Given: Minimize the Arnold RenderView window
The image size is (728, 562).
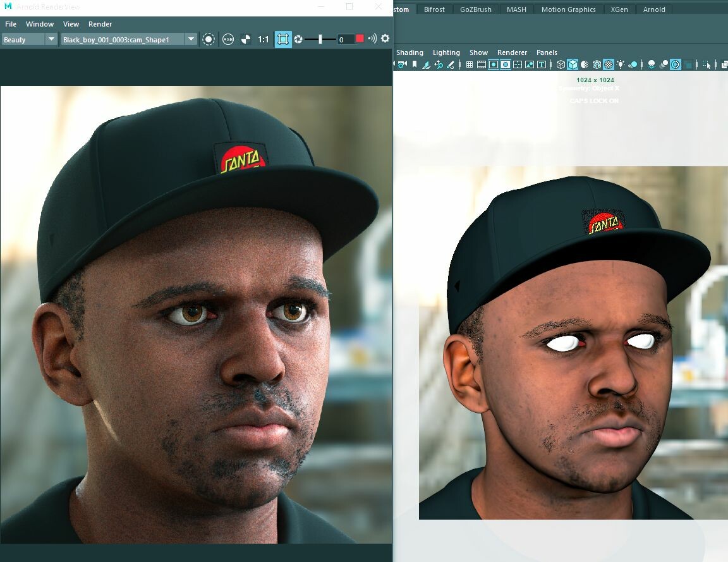Looking at the screenshot, I should click(321, 6).
